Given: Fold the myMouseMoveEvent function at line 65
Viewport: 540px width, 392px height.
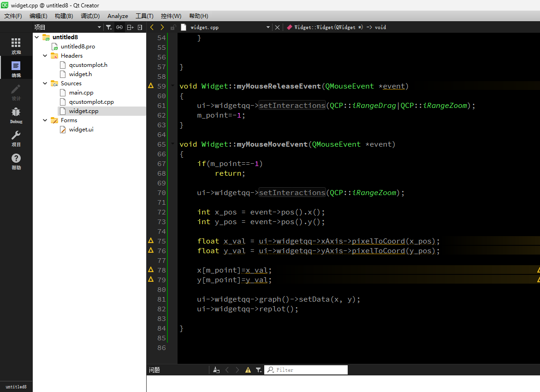Looking at the screenshot, I should [x=172, y=144].
